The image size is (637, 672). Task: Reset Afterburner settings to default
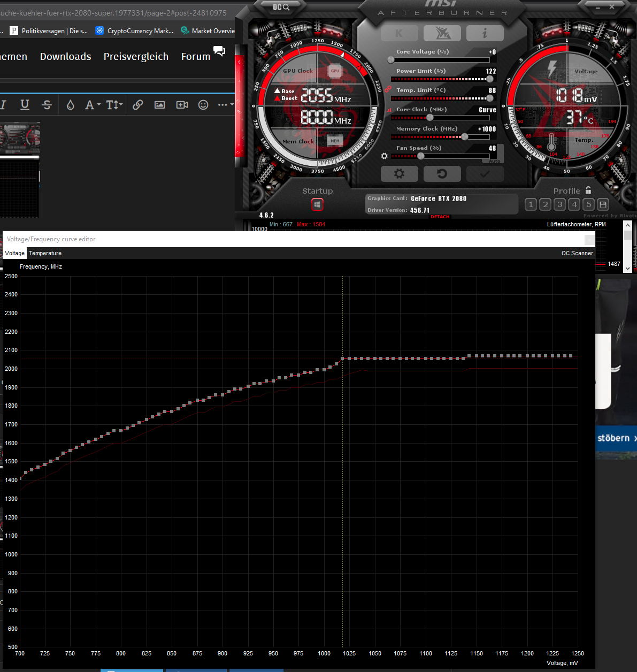[442, 174]
